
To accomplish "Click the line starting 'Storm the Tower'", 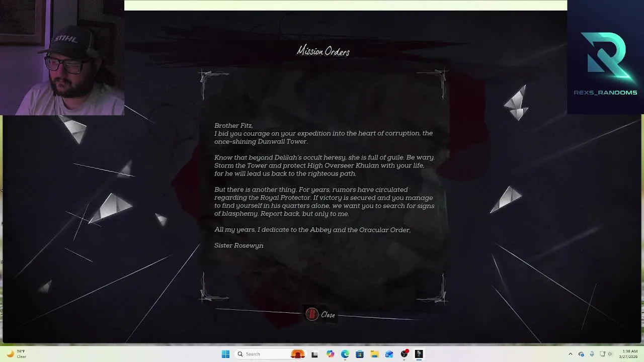I will click(319, 165).
